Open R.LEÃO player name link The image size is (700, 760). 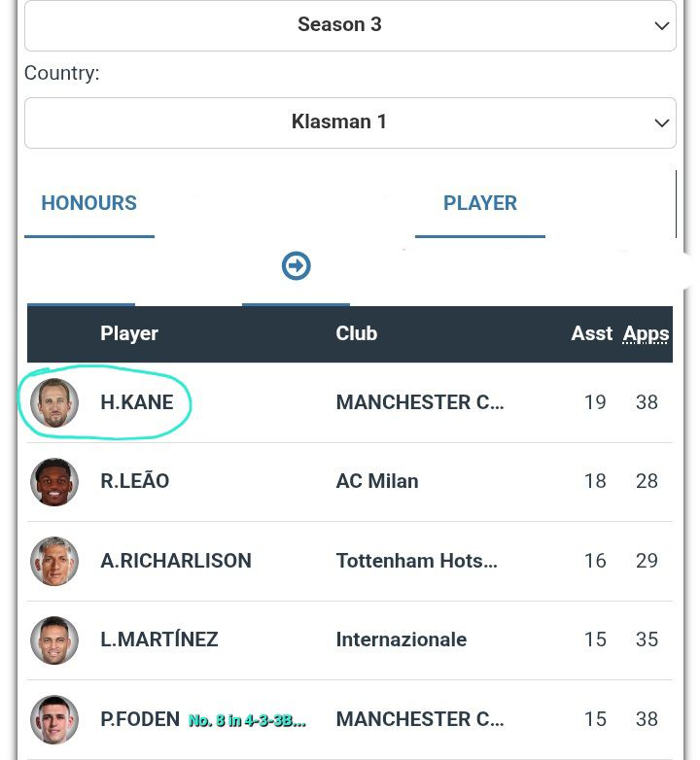pos(135,481)
